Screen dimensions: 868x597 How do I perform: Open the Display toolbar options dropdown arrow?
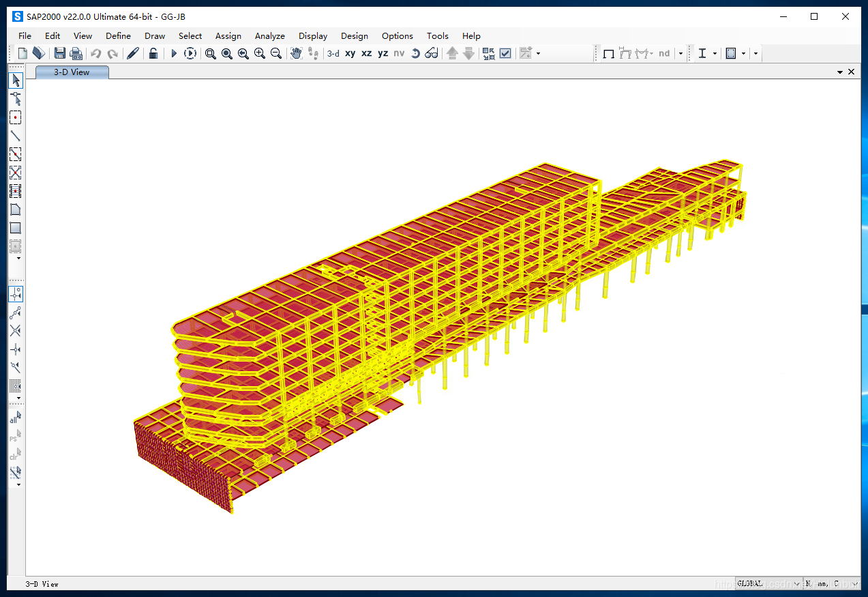(680, 53)
